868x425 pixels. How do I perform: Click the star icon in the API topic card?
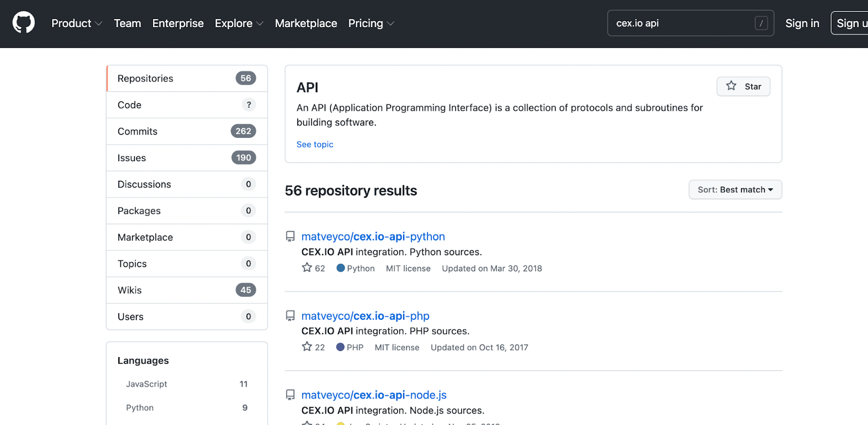(x=731, y=86)
